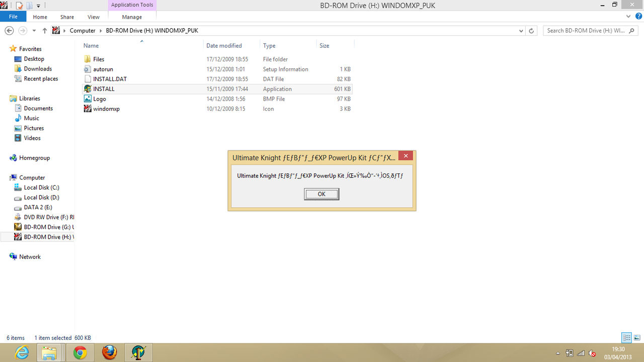The height and width of the screenshot is (362, 644).
Task: Click the New folder quick access icon
Action: (x=29, y=6)
